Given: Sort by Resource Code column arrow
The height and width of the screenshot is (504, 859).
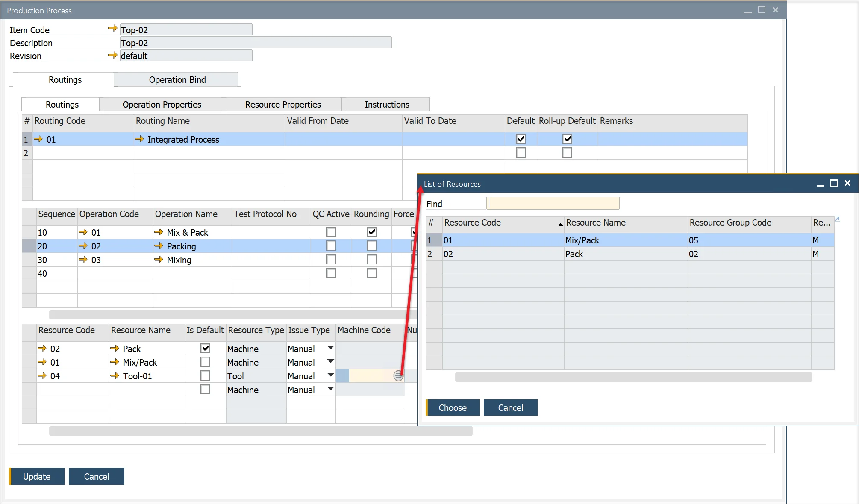Looking at the screenshot, I should point(560,224).
